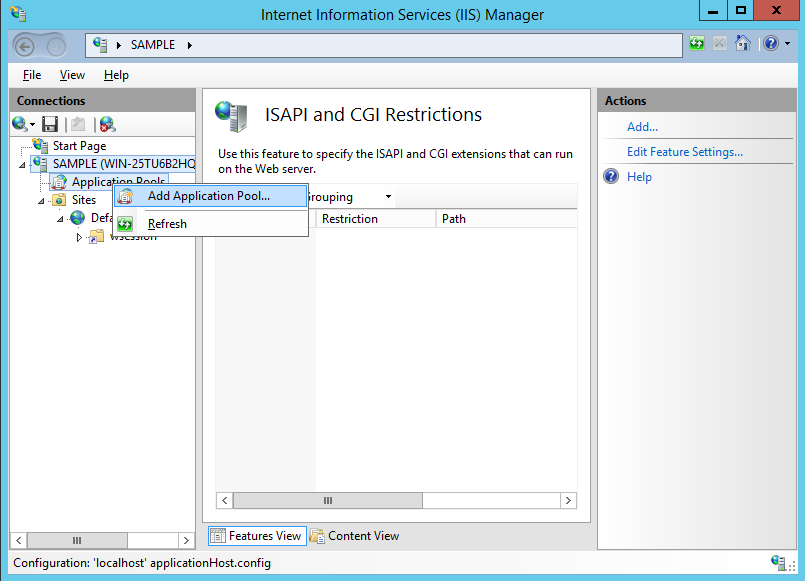Viewport: 806px width, 583px height.
Task: Sort by Restriction column header
Action: click(x=376, y=219)
